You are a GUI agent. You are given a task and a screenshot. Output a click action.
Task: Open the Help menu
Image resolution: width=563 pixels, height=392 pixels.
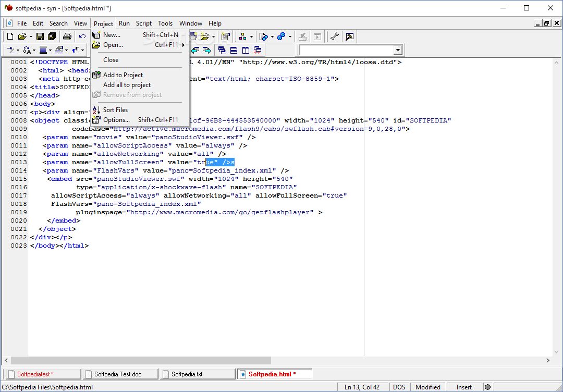tap(215, 23)
